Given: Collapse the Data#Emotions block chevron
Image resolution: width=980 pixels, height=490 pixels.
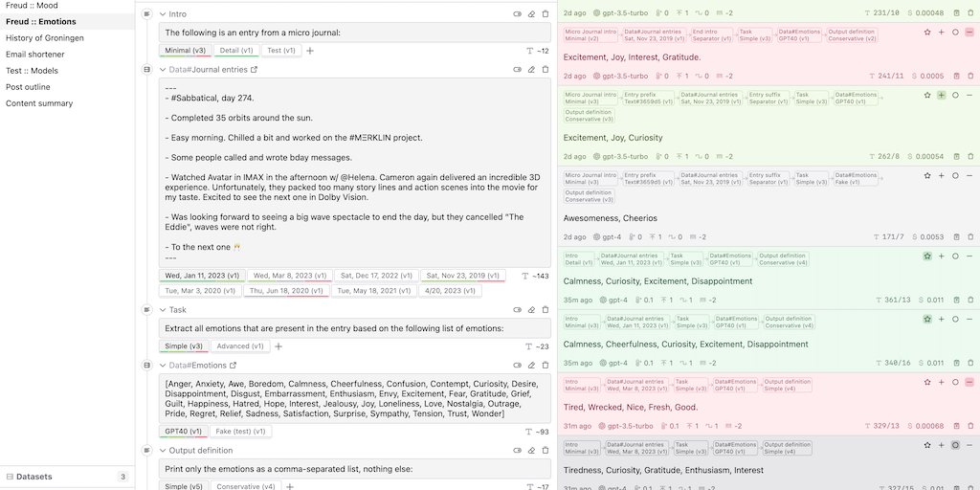Looking at the screenshot, I should pyautogui.click(x=163, y=365).
